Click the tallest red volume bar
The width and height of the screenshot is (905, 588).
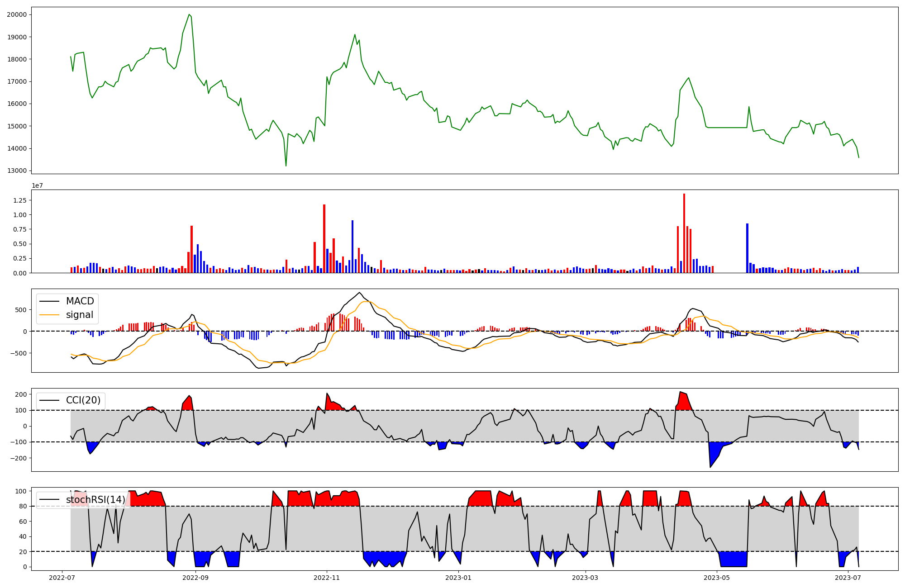point(684,233)
